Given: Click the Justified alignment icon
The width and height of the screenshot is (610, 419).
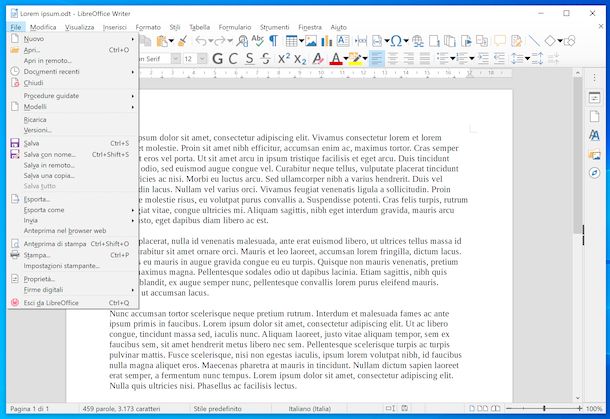Looking at the screenshot, I should (425, 59).
